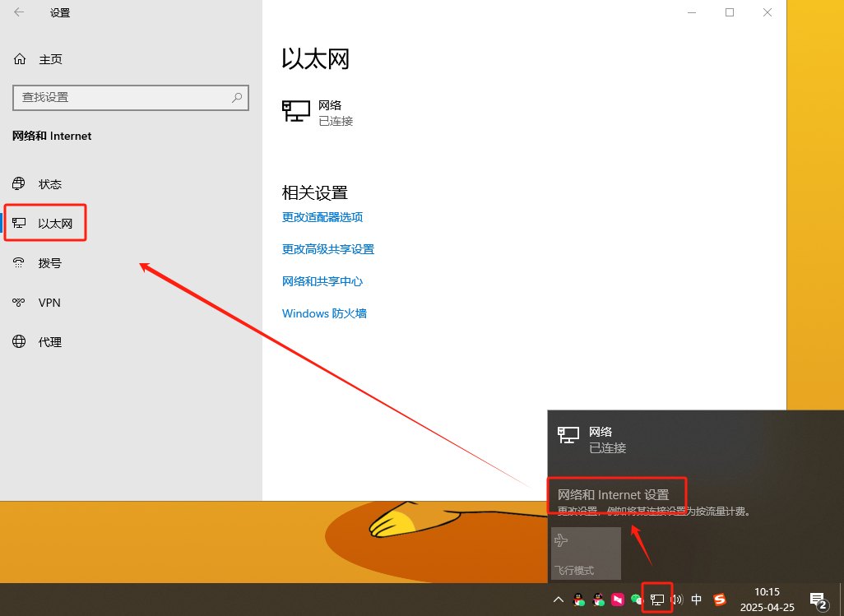Open the Windows 防火墙 link
844x616 pixels.
point(324,313)
